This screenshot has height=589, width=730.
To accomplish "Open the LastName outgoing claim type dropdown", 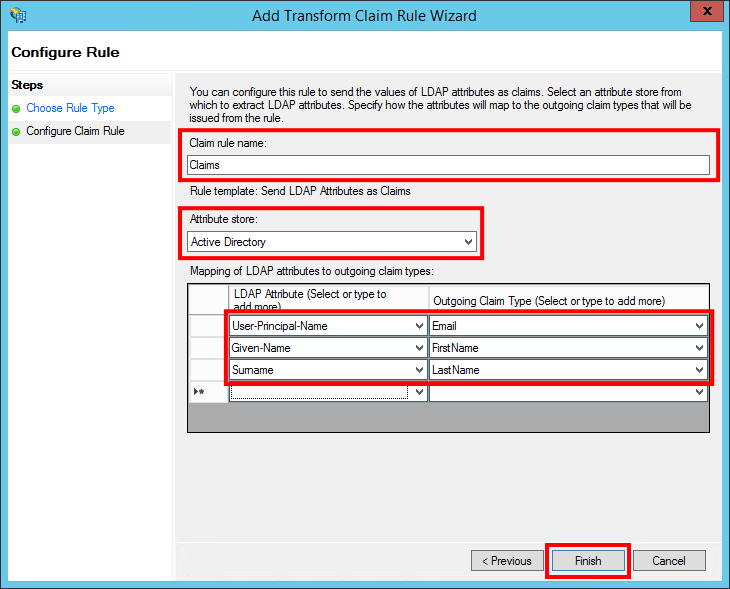I will click(x=699, y=370).
